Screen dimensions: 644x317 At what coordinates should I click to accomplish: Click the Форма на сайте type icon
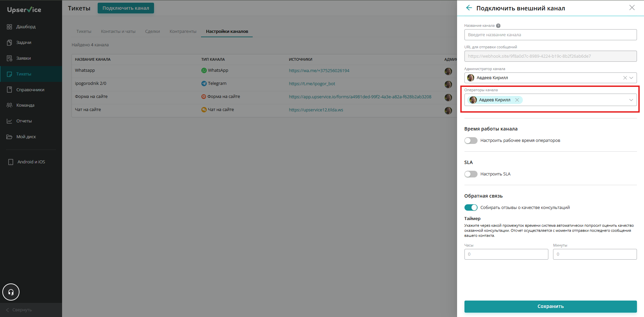click(203, 97)
